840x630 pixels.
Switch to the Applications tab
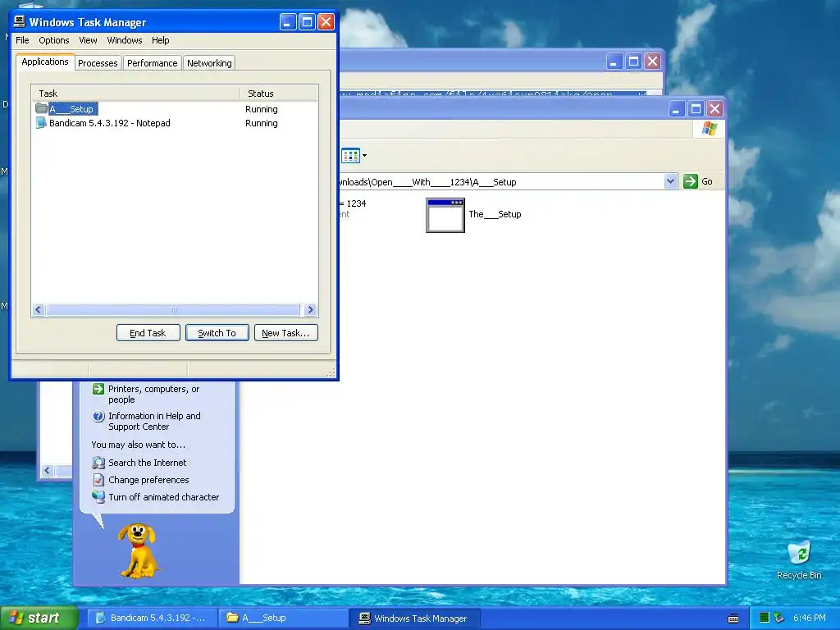point(45,62)
